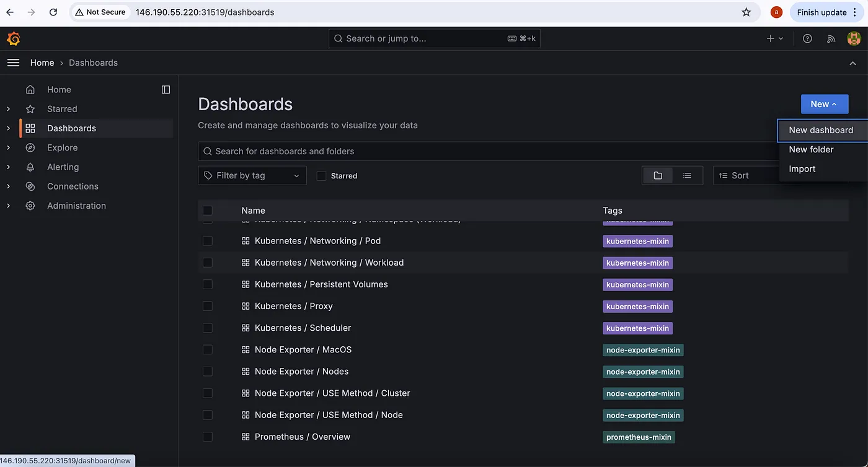Screen dimensions: 868x467
Task: Click the Alerting bell icon
Action: [x=30, y=167]
